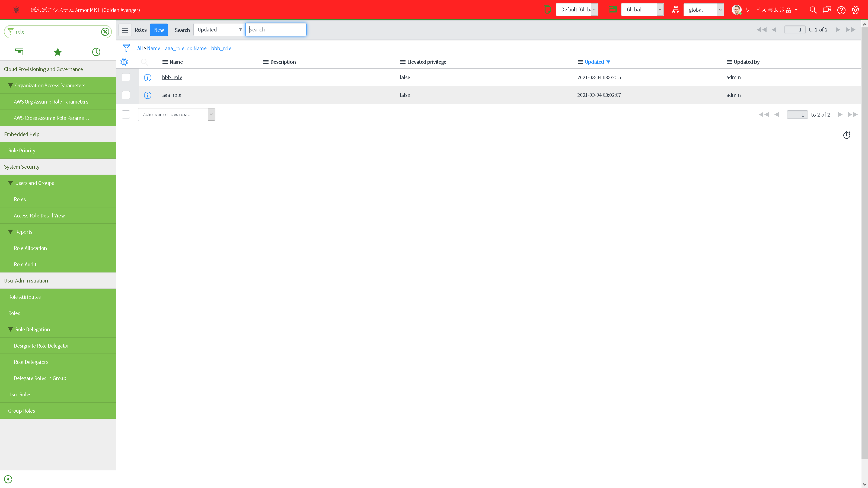Open Role Audit in navigator
The image size is (868, 488).
click(25, 264)
